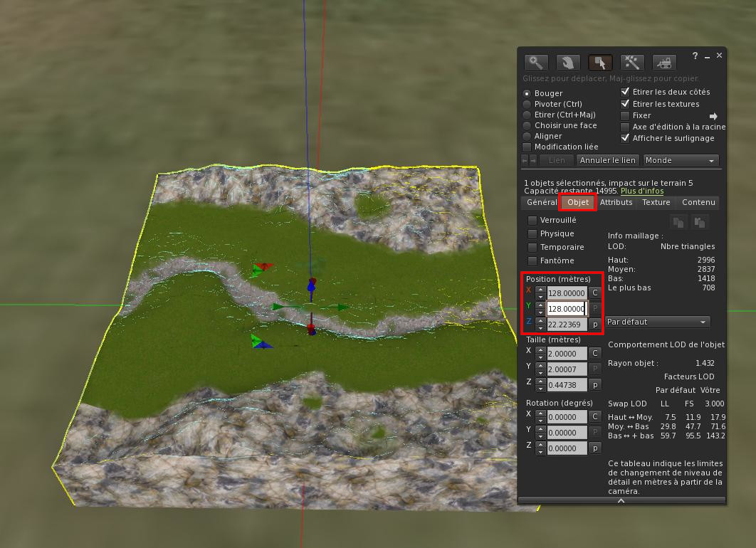Open the Plus d'infos link
Image resolution: width=756 pixels, height=548 pixels.
pos(641,191)
